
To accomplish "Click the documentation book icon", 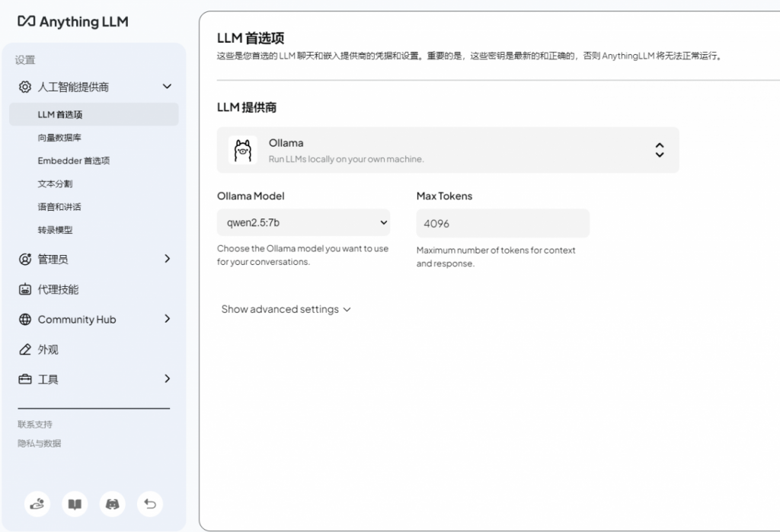I will pos(75,504).
